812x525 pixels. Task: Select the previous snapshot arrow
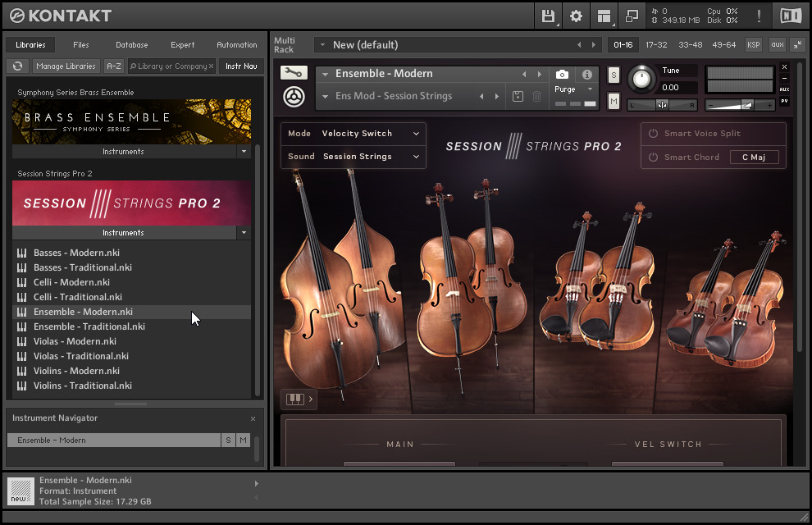point(481,96)
